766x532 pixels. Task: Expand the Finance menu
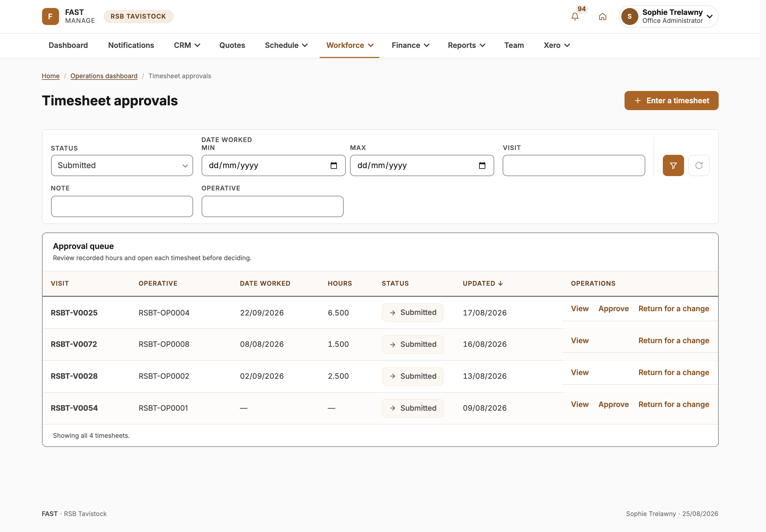click(411, 45)
